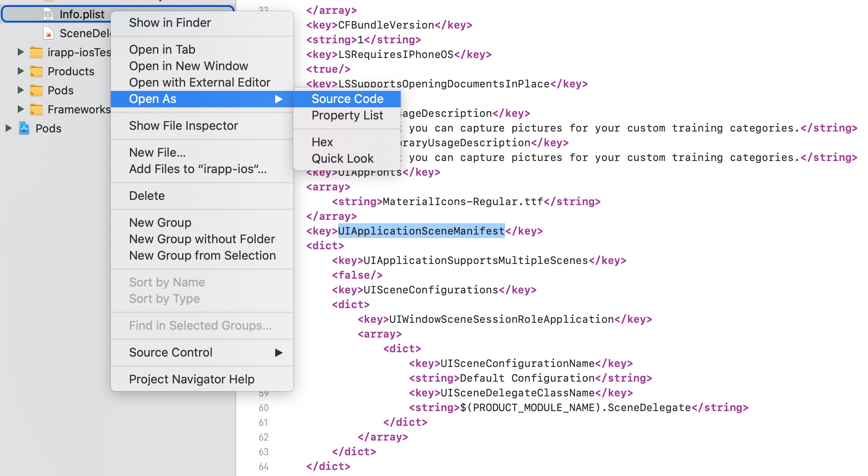Screen dimensions: 868x476
Task: Click the Info.plist file icon
Action: pyautogui.click(x=49, y=14)
